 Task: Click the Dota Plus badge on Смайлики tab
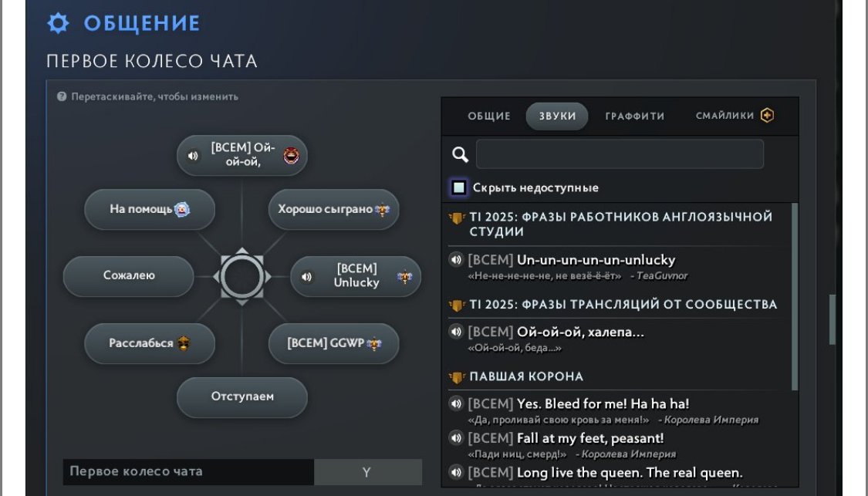[x=767, y=116]
